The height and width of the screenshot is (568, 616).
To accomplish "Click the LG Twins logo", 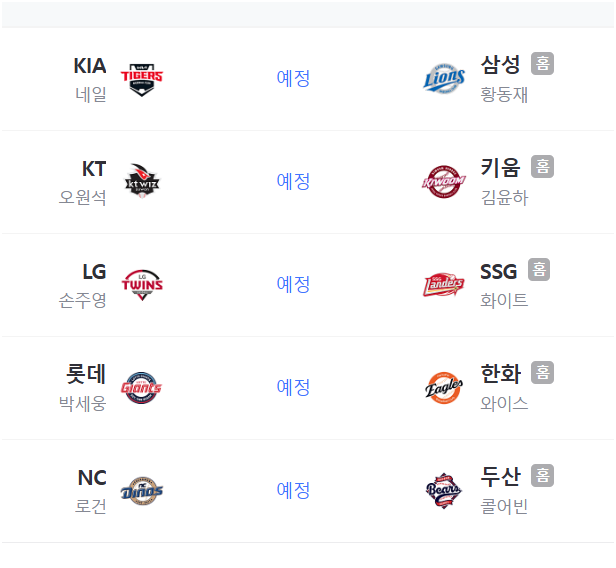I will (x=142, y=285).
